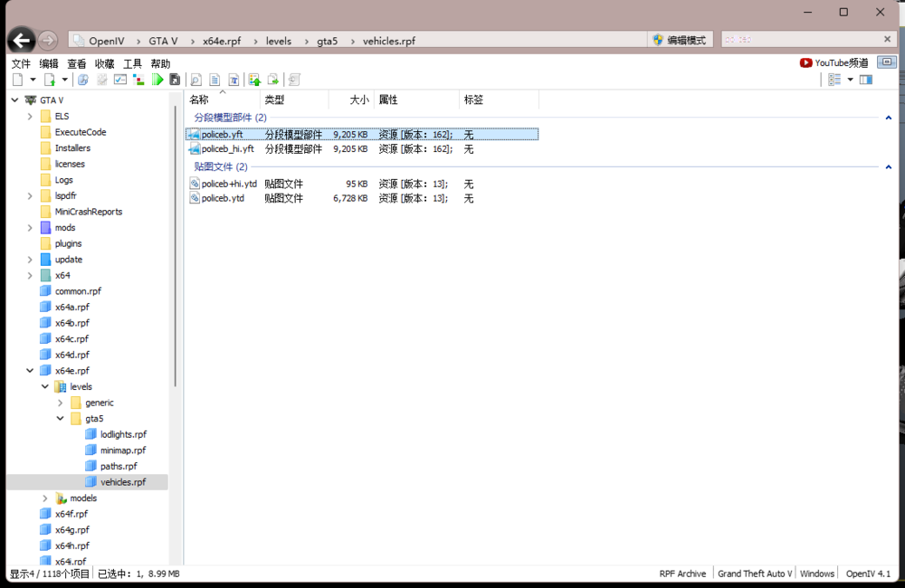Toggle the preview pane layout icon
Screen dimensions: 905x588
(x=866, y=80)
